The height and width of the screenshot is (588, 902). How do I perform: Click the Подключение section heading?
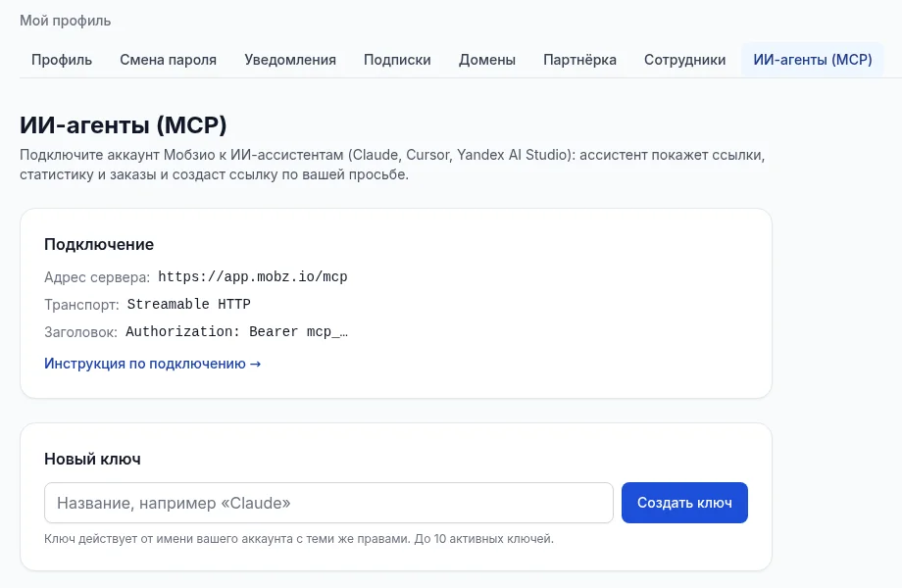[99, 245]
